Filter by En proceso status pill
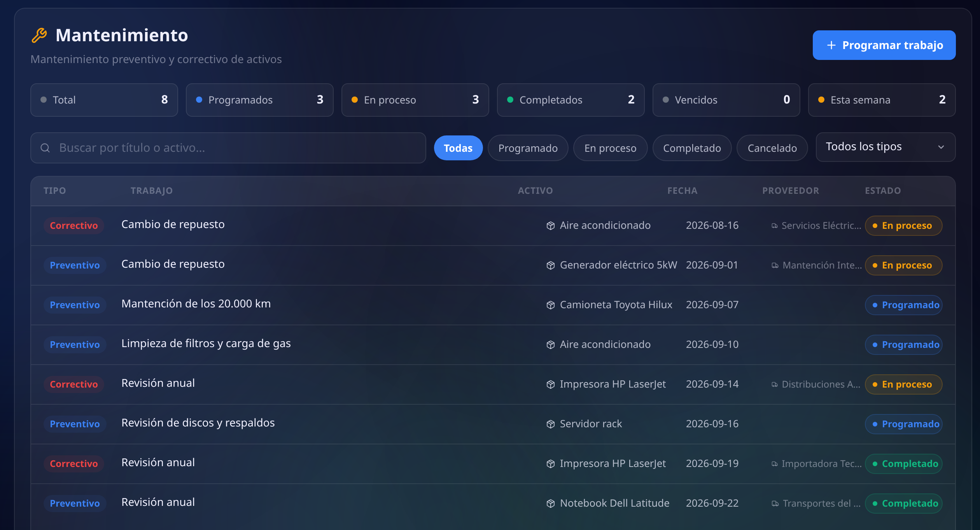Image resolution: width=980 pixels, height=530 pixels. (x=610, y=148)
